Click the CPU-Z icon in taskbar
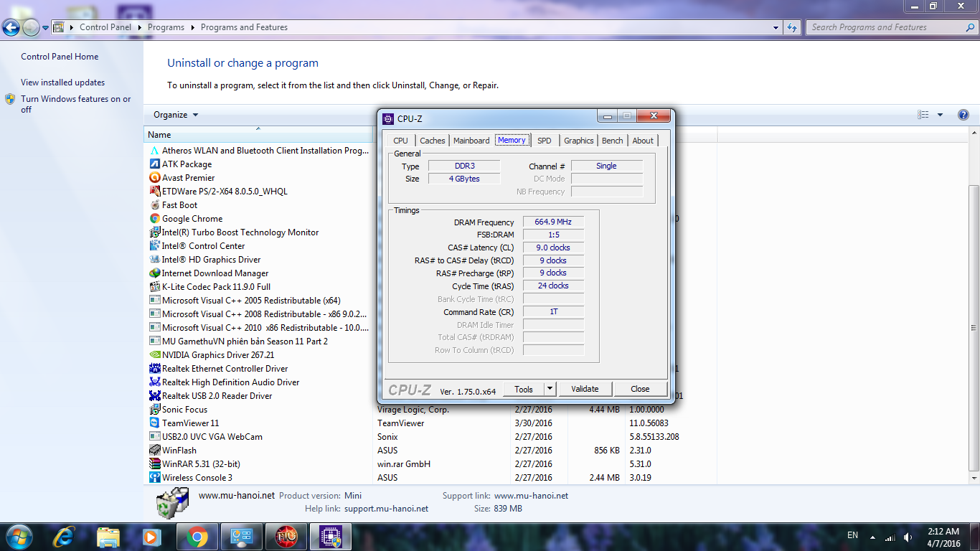The height and width of the screenshot is (551, 980). pyautogui.click(x=330, y=536)
